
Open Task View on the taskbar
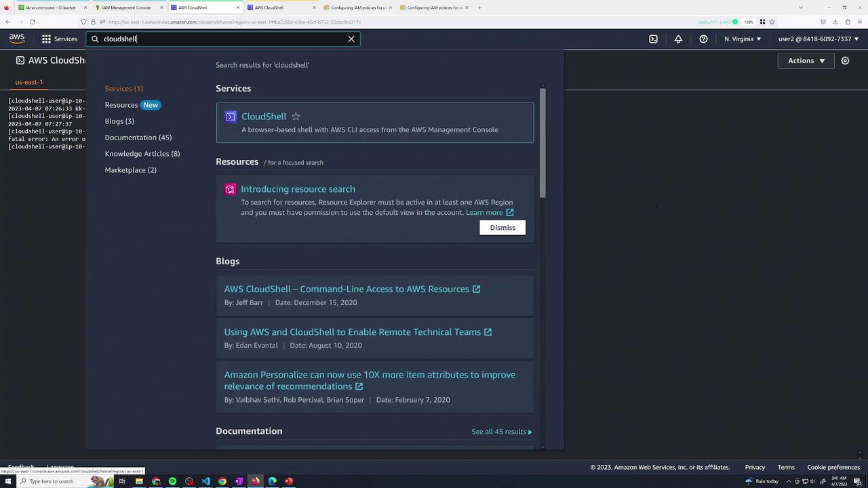(x=122, y=481)
